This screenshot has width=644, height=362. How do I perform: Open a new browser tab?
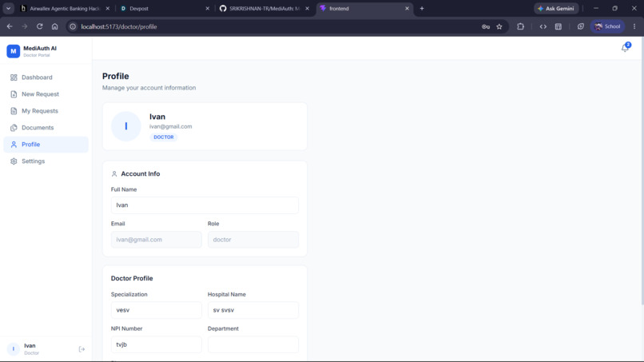pos(422,8)
